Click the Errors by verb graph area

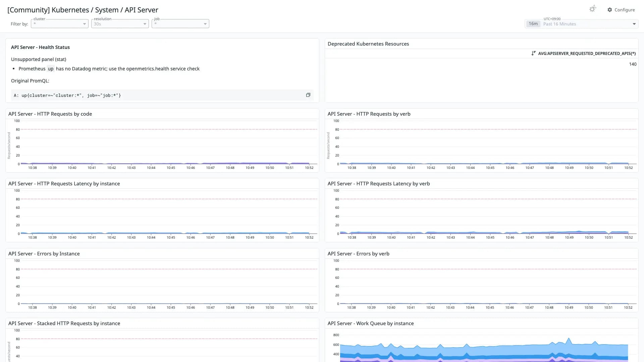click(488, 282)
